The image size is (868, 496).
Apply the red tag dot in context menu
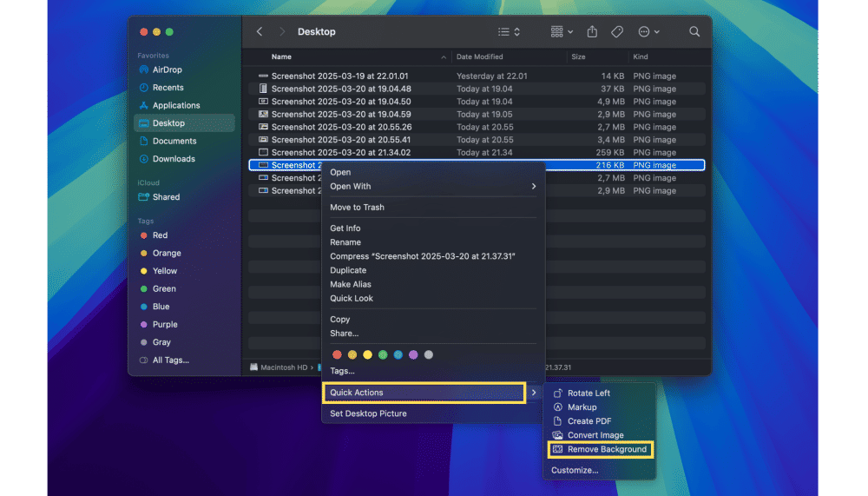pos(337,354)
